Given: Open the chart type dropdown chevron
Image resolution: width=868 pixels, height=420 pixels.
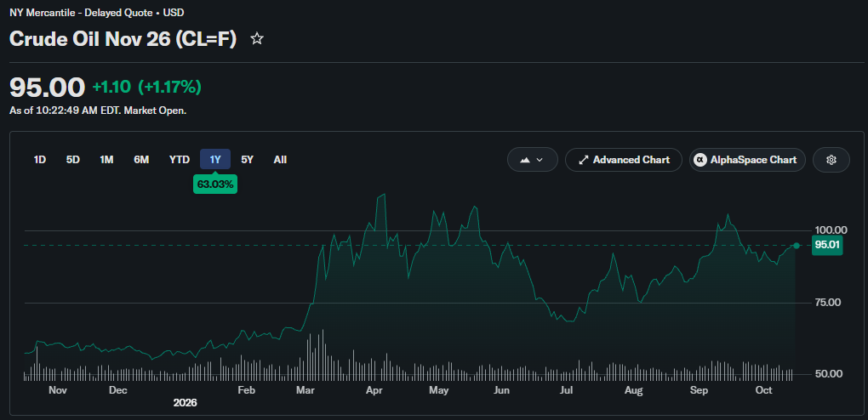Looking at the screenshot, I should 540,160.
